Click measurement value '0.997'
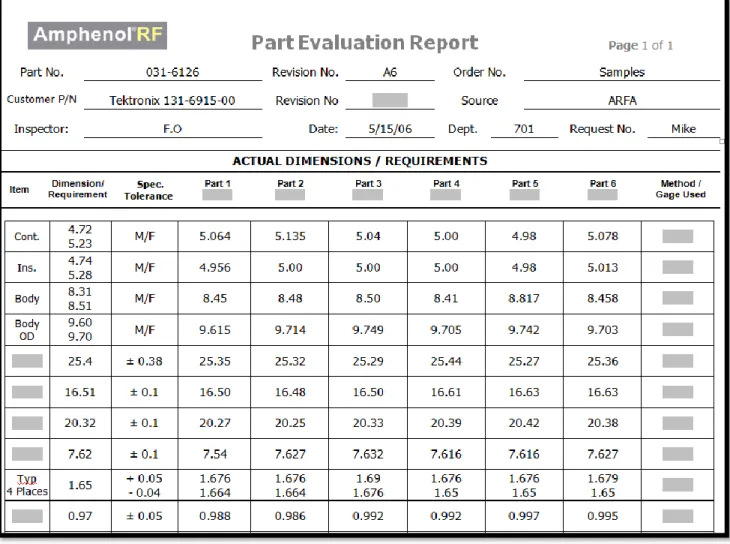 [x=524, y=516]
